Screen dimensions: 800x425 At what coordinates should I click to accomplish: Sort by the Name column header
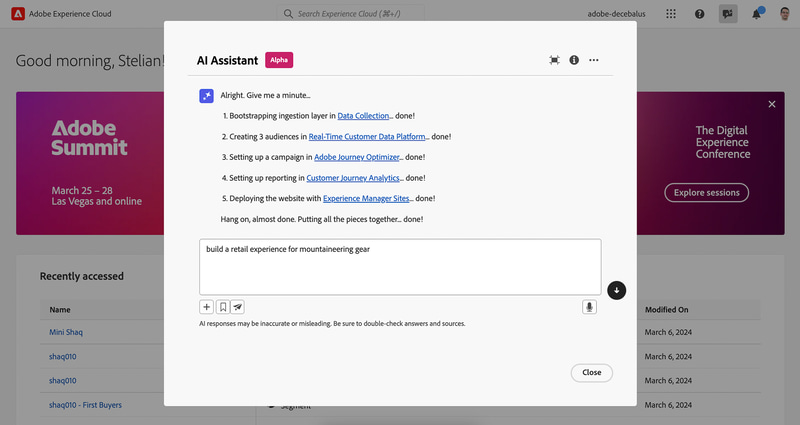[60, 310]
